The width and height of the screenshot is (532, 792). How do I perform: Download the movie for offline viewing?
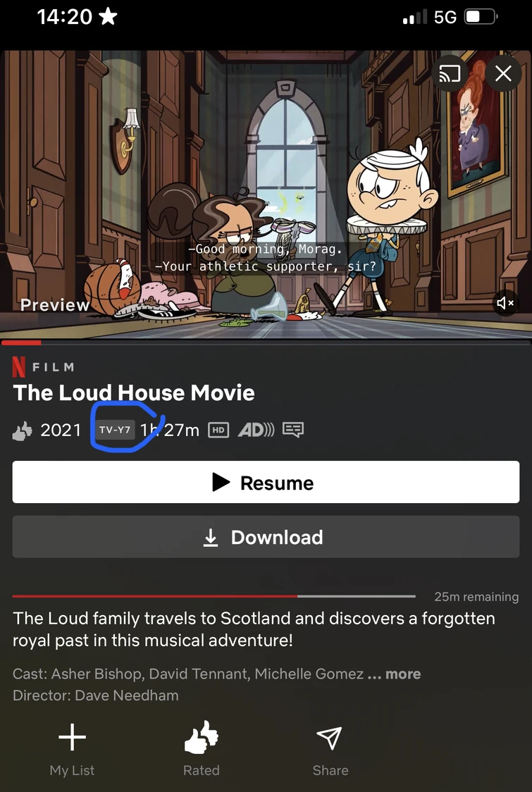266,536
